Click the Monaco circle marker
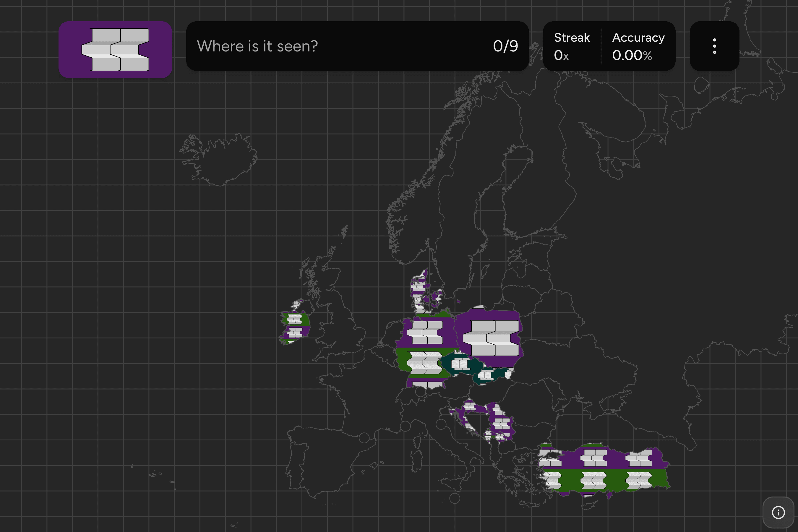798x532 pixels. point(406,426)
